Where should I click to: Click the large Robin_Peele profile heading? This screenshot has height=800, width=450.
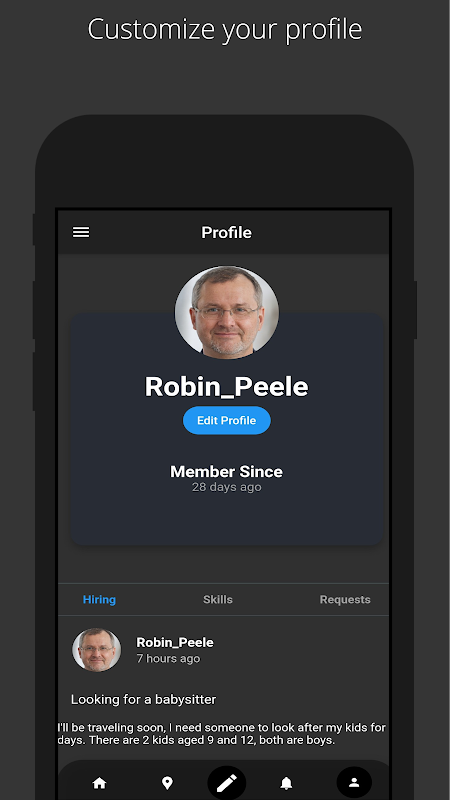pos(227,387)
